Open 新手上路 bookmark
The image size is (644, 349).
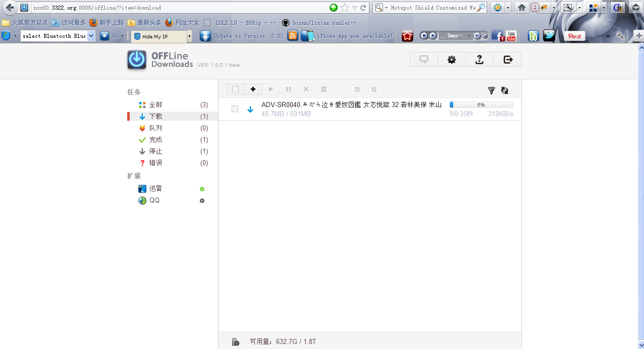[x=106, y=23]
